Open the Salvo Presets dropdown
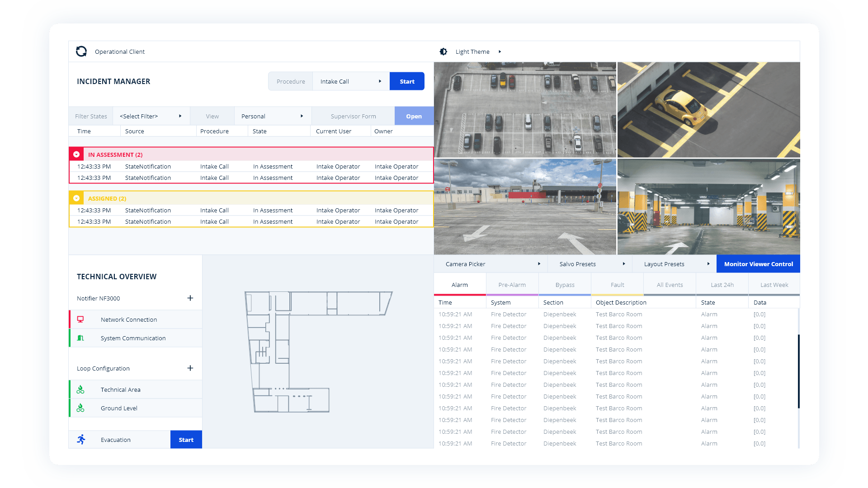The image size is (868, 488). pyautogui.click(x=590, y=264)
